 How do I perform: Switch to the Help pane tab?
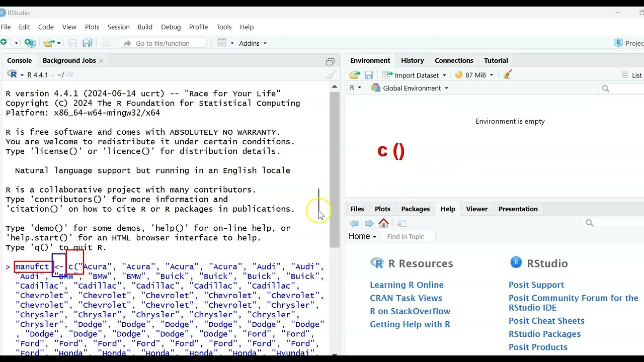click(448, 209)
